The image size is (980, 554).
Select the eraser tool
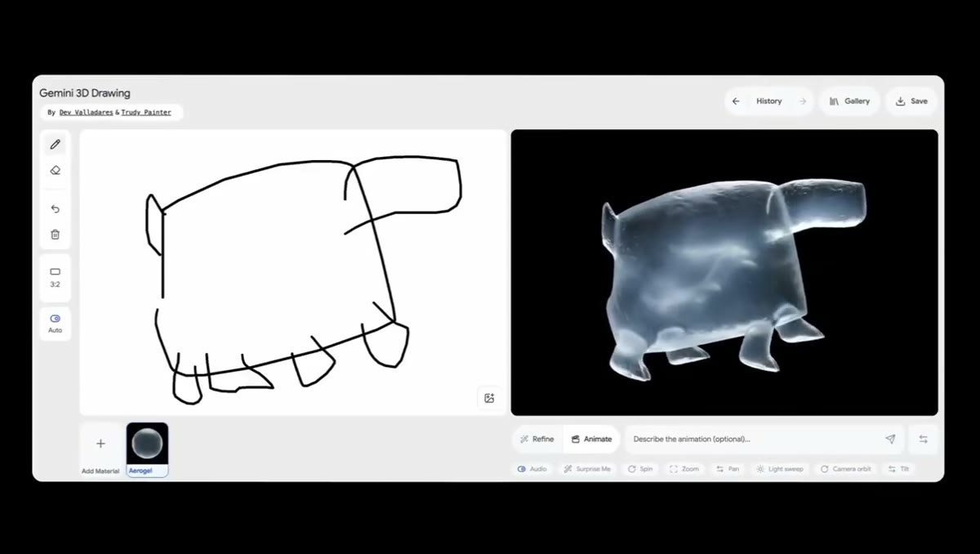pos(56,171)
